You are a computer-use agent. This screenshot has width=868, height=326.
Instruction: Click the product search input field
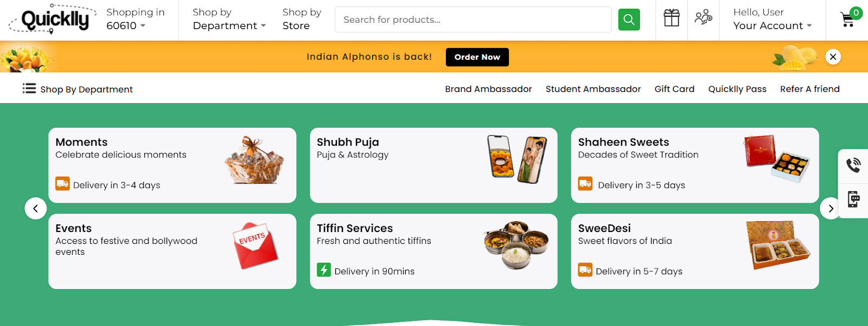[x=472, y=19]
